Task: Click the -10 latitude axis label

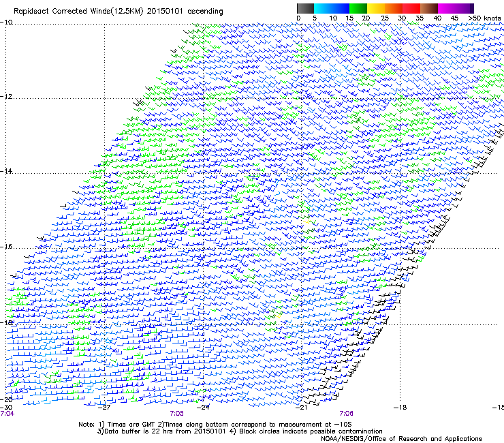Action: (x=6, y=22)
